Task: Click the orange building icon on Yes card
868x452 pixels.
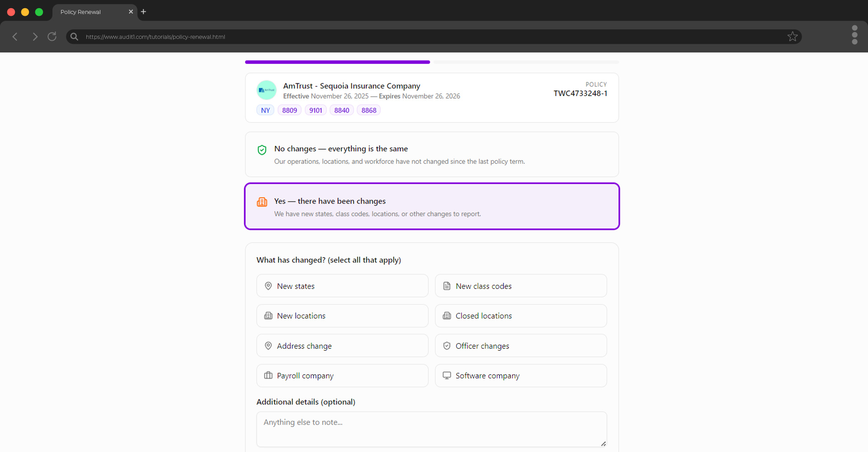Action: pos(262,202)
